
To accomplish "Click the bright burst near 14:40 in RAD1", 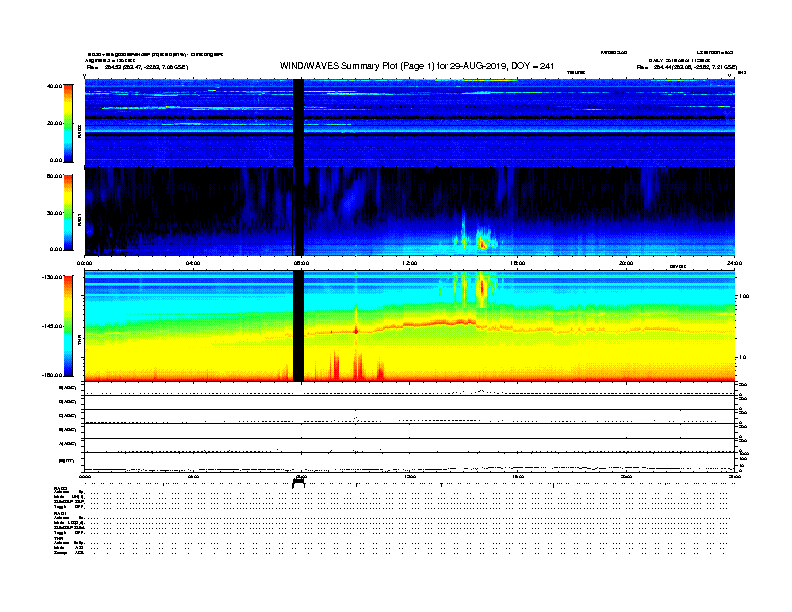I will click(x=483, y=244).
